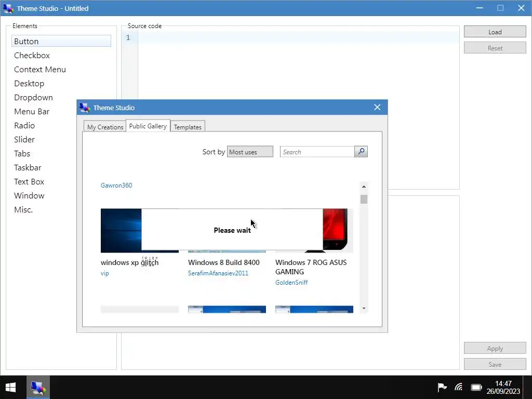This screenshot has width=532, height=399.
Task: Click Theme Studio taskbar icon
Action: (38, 387)
